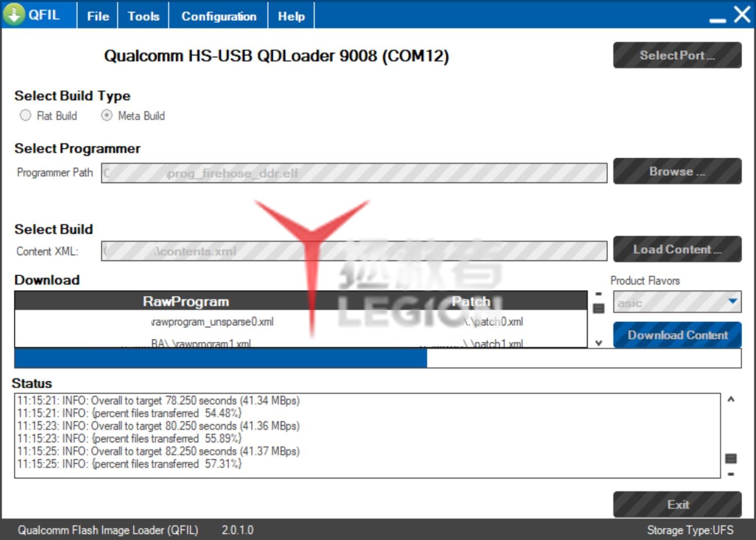This screenshot has height=540, width=756.
Task: Click the 82.250 seconds log line
Action: (x=158, y=451)
